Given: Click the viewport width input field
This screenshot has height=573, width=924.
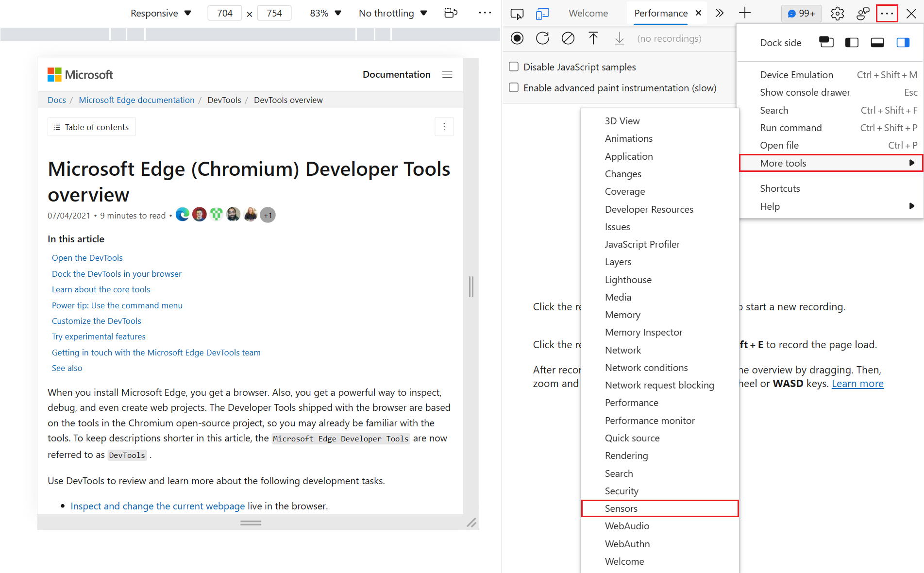Looking at the screenshot, I should tap(225, 13).
